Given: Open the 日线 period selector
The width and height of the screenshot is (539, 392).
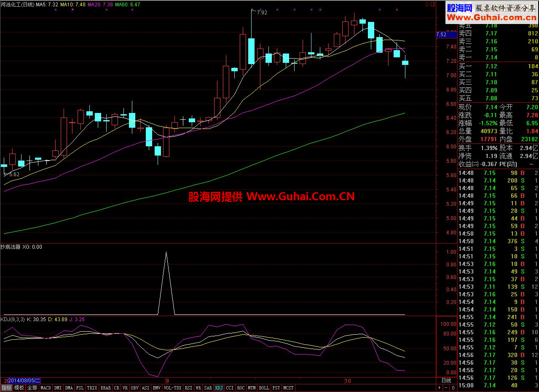Looking at the screenshot, I should [x=446, y=380].
